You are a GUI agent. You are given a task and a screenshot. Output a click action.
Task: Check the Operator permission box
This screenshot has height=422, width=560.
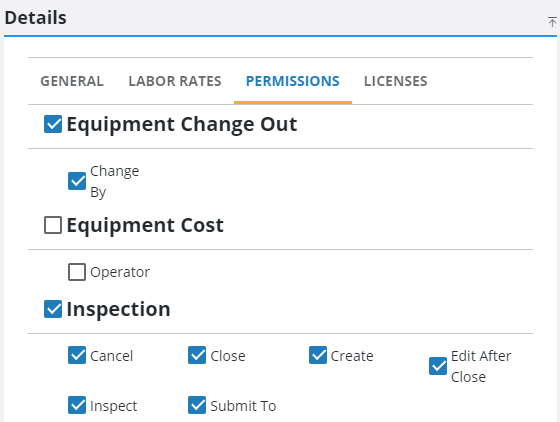pos(77,272)
